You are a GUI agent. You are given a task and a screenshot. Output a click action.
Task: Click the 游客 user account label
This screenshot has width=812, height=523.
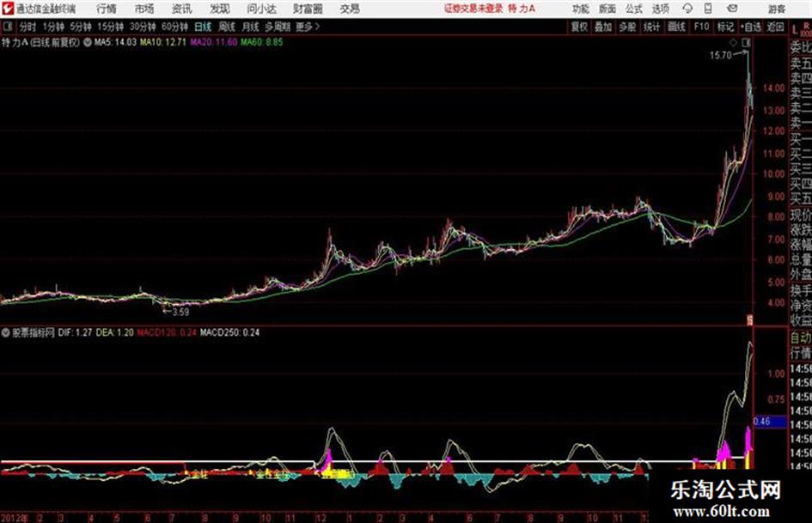pyautogui.click(x=776, y=9)
